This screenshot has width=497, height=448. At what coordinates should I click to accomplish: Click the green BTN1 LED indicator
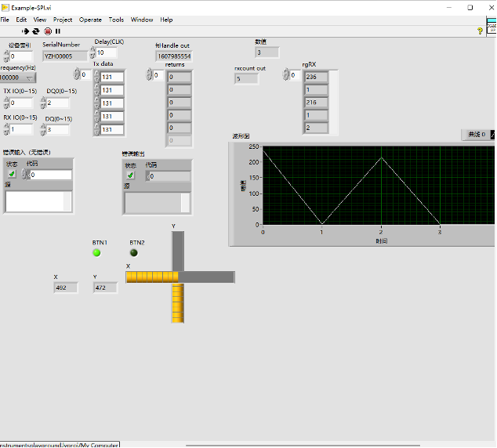97,252
